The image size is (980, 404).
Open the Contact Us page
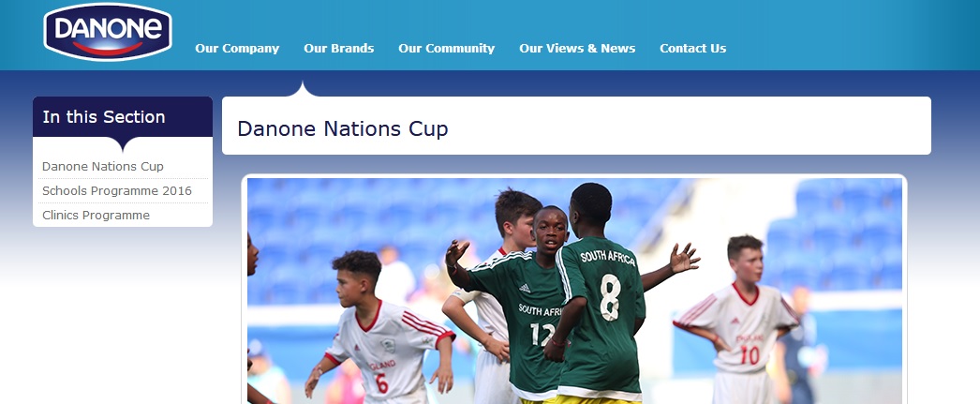click(692, 48)
